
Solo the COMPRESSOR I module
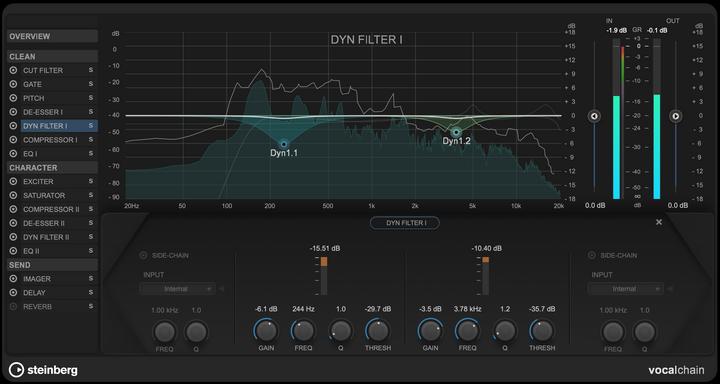(91, 140)
